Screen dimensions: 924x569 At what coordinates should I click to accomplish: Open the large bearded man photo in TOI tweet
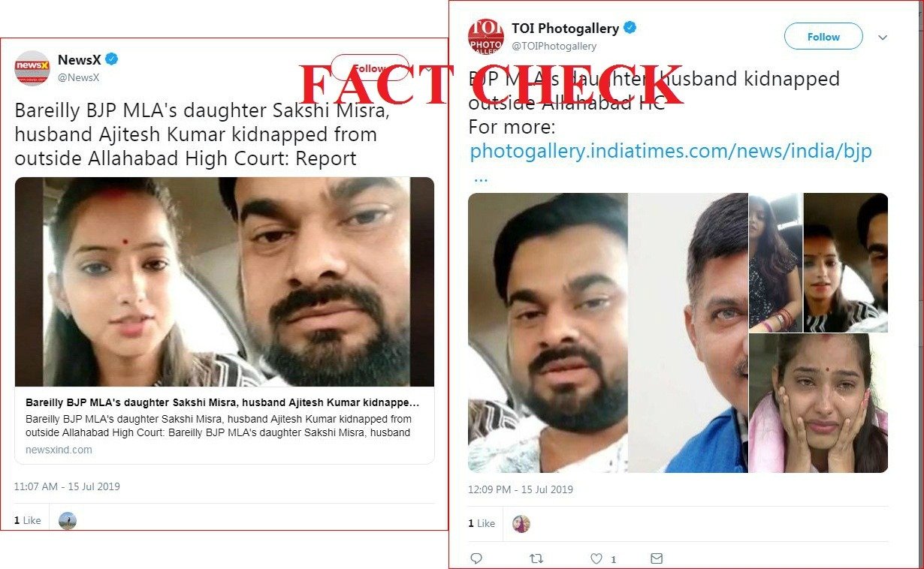point(548,333)
